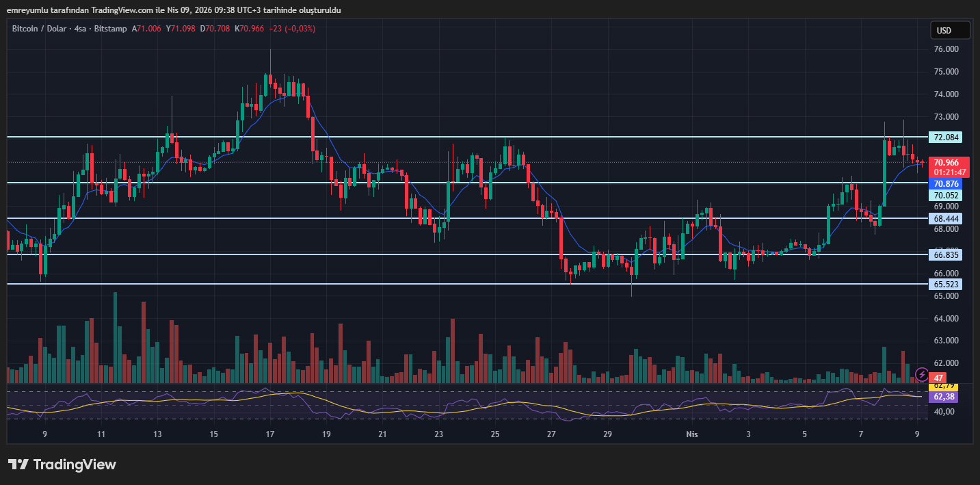This screenshot has height=485, width=980.
Task: Select the 72.084 horizontal line price label
Action: pos(946,137)
